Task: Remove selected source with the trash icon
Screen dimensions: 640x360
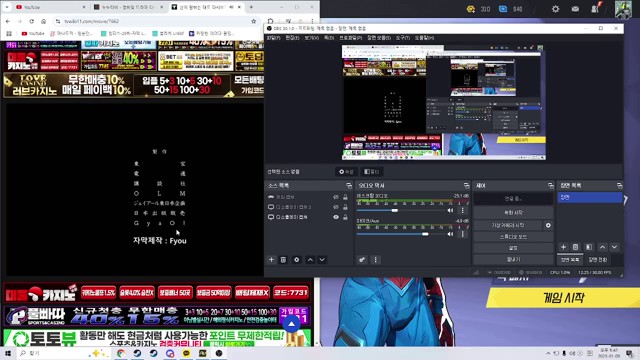Action: click(283, 260)
